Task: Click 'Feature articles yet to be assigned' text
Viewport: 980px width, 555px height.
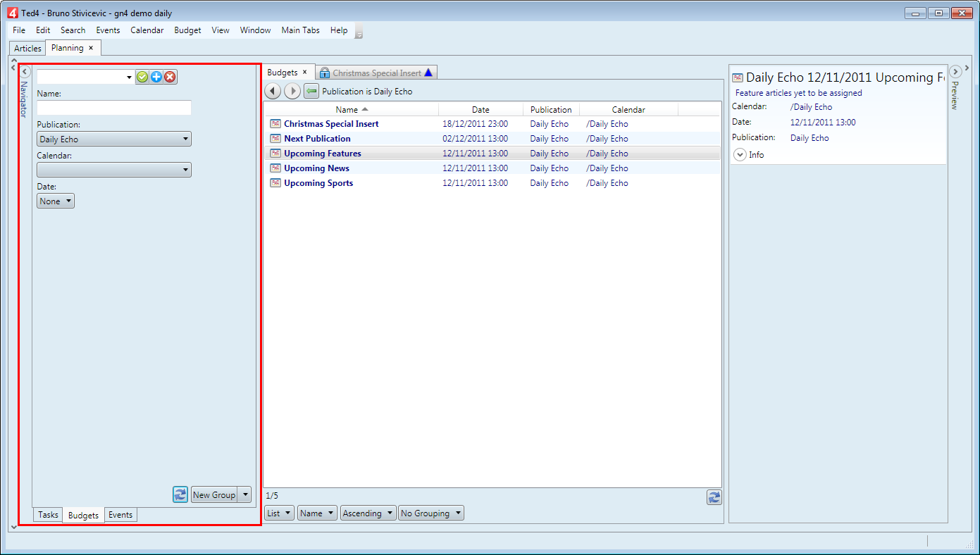Action: (x=798, y=93)
